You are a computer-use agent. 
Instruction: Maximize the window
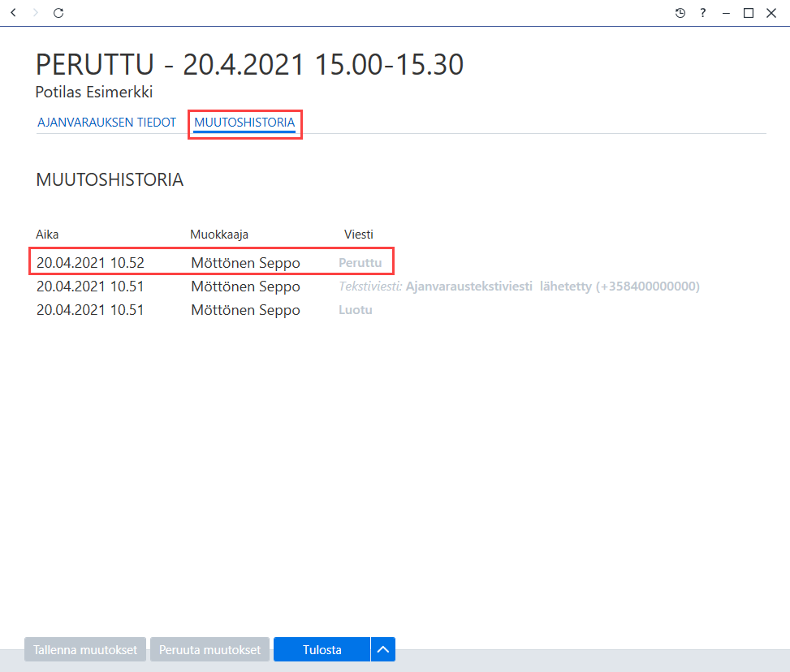coord(749,13)
